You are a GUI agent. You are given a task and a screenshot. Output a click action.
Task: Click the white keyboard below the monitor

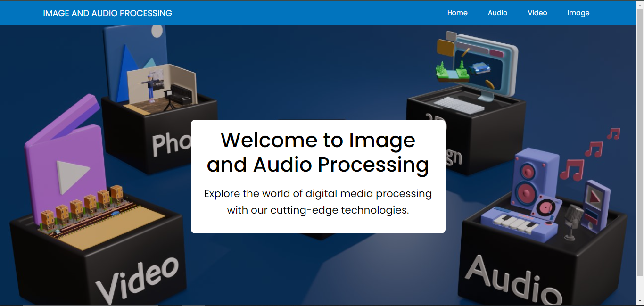tap(458, 105)
